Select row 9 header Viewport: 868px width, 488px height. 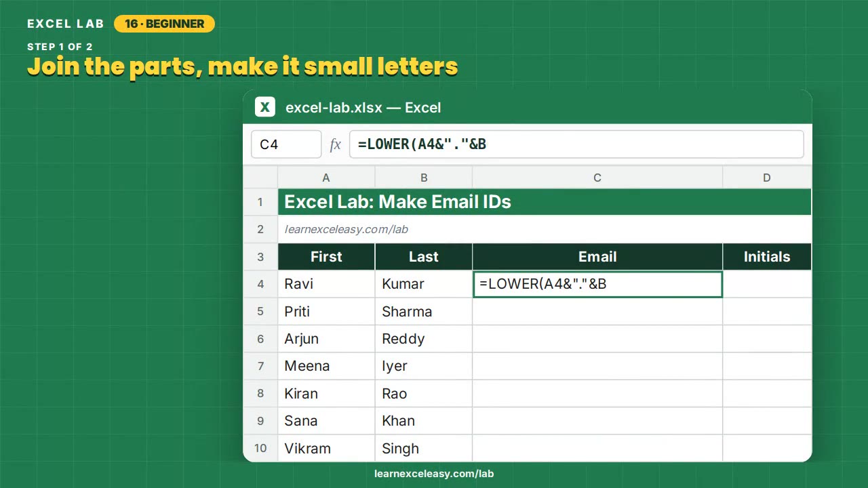click(260, 421)
